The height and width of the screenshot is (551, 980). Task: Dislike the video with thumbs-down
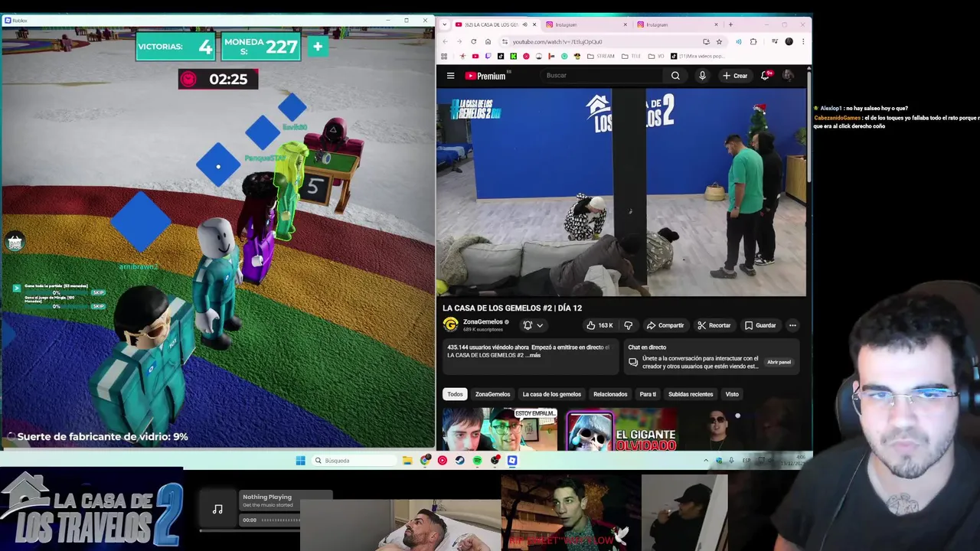coord(628,325)
